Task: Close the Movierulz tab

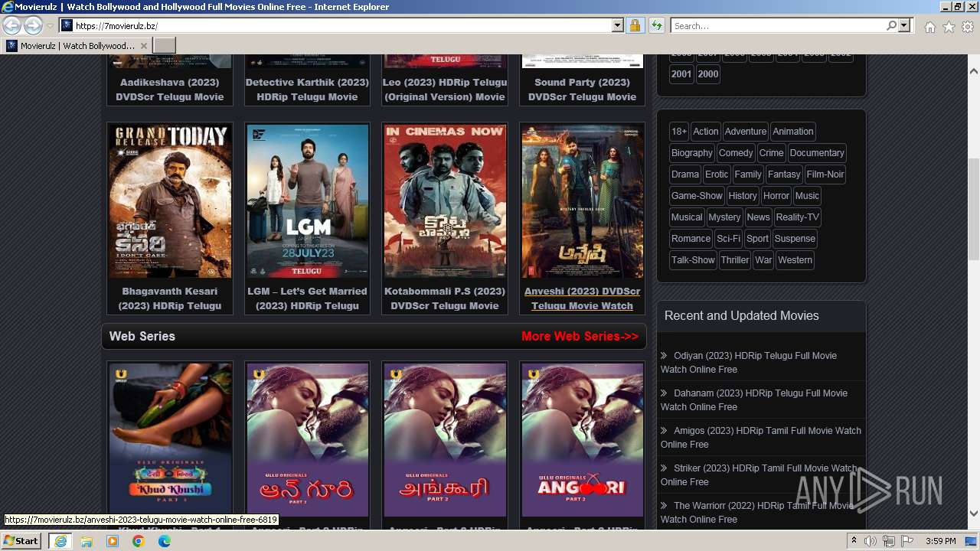Action: click(143, 46)
